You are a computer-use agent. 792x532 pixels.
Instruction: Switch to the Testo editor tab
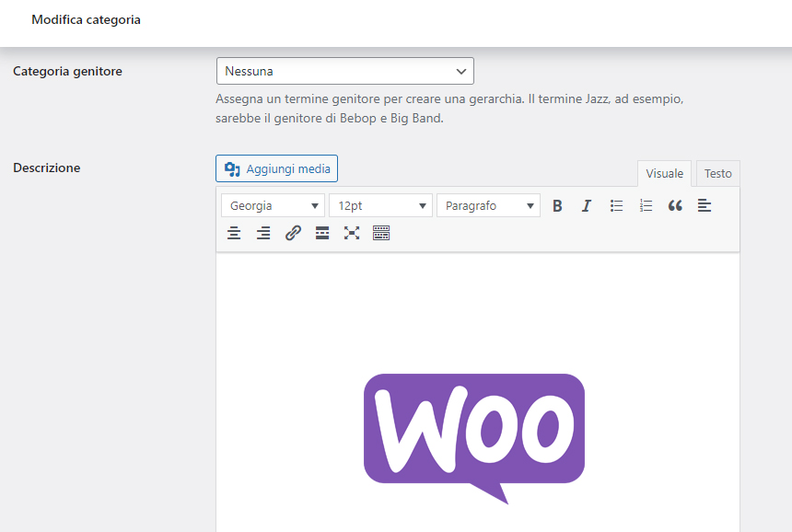coord(717,174)
